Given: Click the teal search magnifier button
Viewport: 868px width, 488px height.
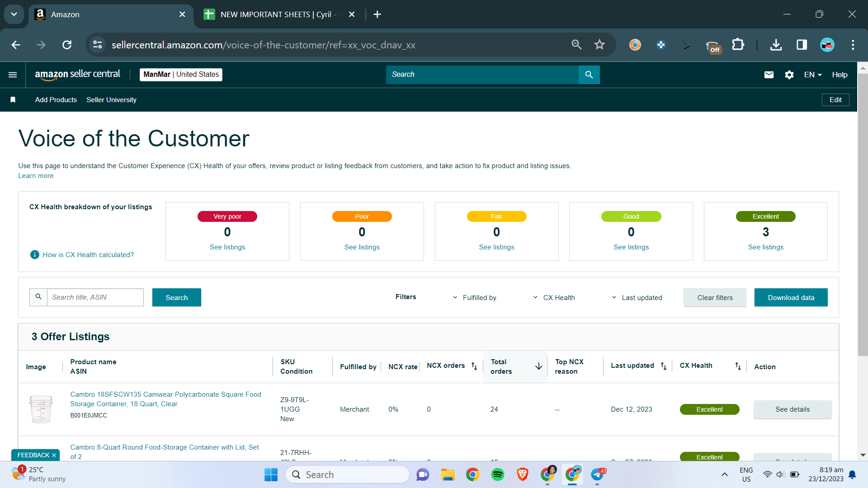Looking at the screenshot, I should (x=589, y=75).
